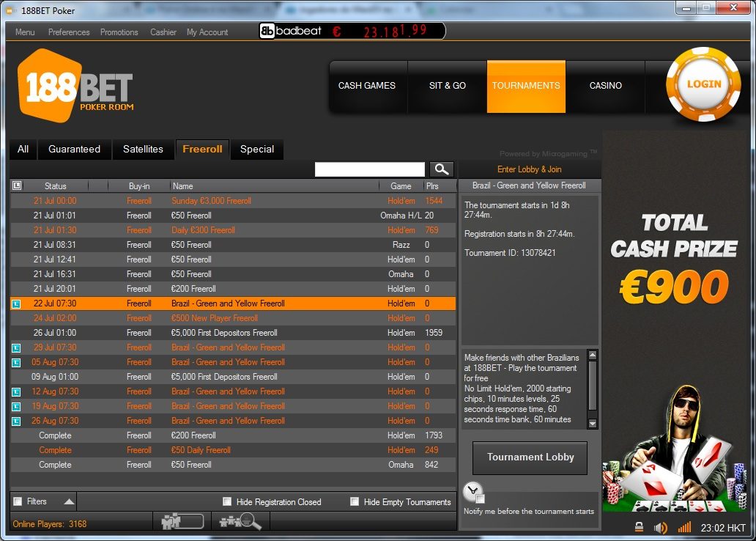Click the Enter Lobby & Join link
Image resolution: width=756 pixels, height=541 pixels.
(530, 169)
